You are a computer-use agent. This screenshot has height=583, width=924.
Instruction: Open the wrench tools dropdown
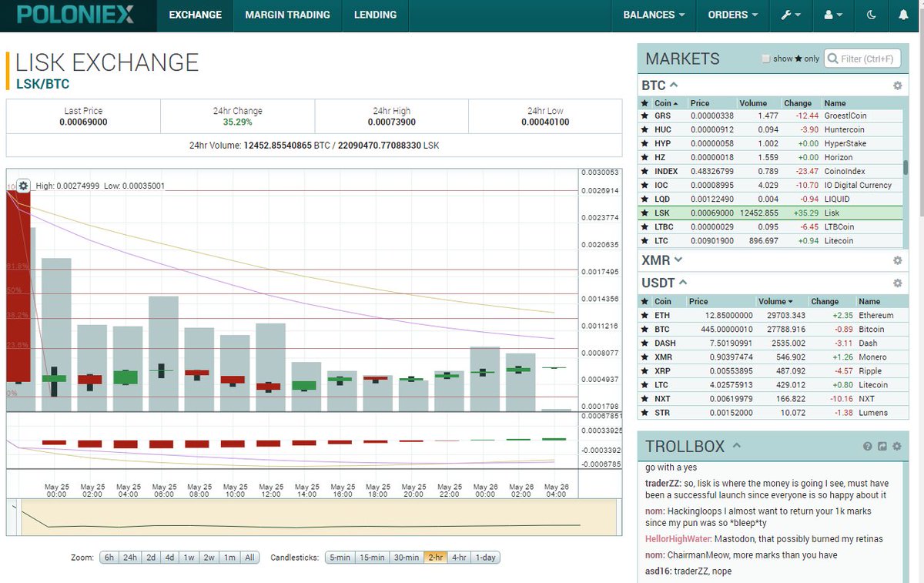point(791,15)
